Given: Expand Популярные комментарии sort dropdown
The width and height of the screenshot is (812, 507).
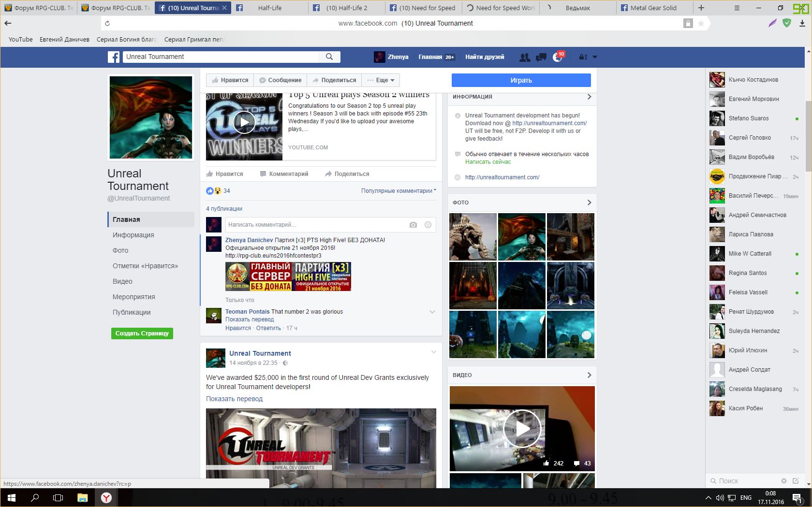Looking at the screenshot, I should pyautogui.click(x=399, y=191).
